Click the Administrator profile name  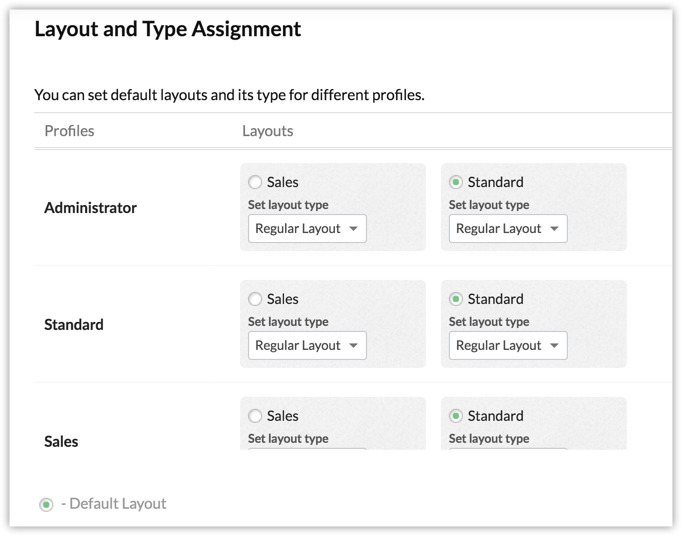(90, 208)
